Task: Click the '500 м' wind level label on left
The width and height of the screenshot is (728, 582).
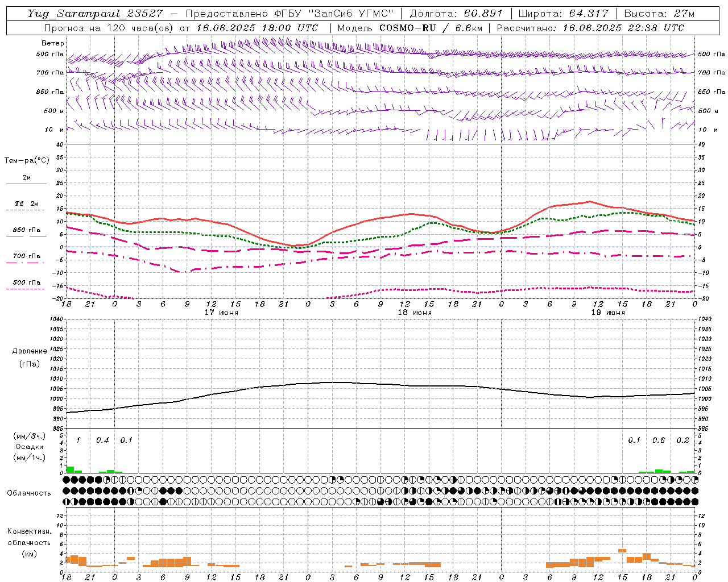Action: 54,111
